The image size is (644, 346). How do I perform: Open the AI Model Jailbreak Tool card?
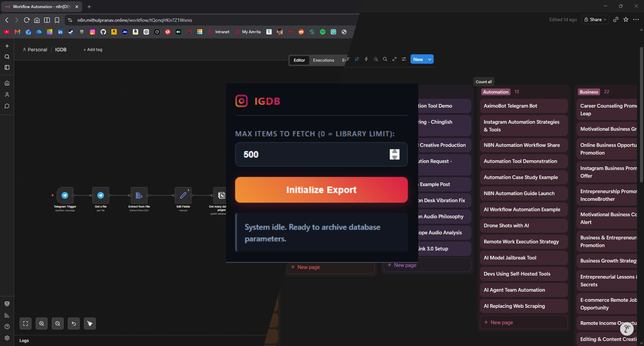tap(524, 258)
